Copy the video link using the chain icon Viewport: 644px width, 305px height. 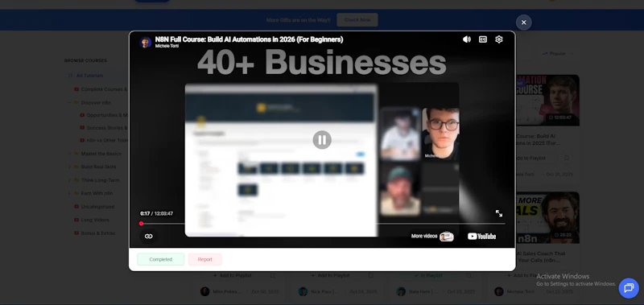(x=149, y=236)
